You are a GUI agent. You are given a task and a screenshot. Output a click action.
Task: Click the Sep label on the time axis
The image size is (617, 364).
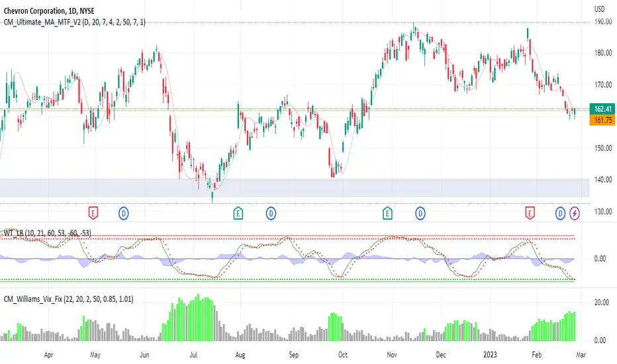tap(293, 355)
